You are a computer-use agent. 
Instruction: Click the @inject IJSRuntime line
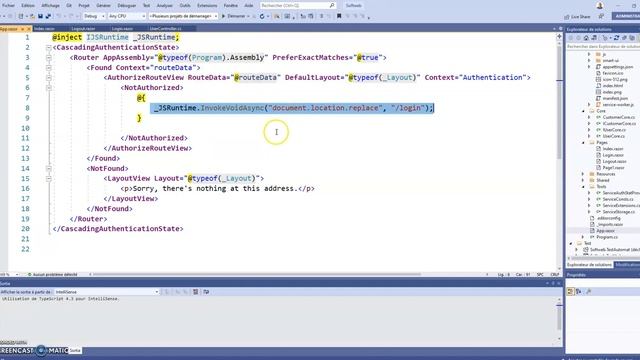(116, 37)
